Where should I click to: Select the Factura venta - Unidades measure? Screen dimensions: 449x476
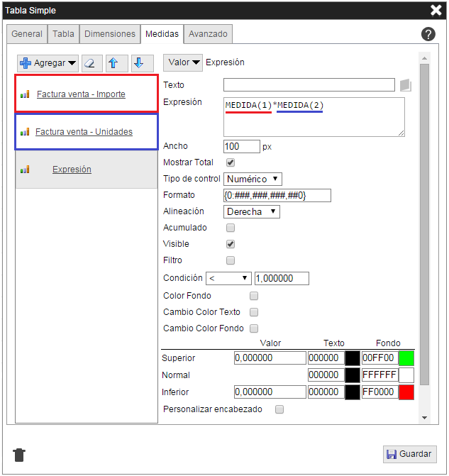84,131
